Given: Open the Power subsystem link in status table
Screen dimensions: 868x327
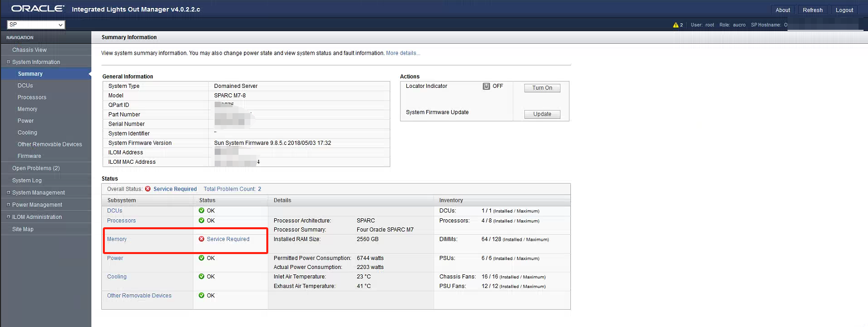Looking at the screenshot, I should (115, 258).
